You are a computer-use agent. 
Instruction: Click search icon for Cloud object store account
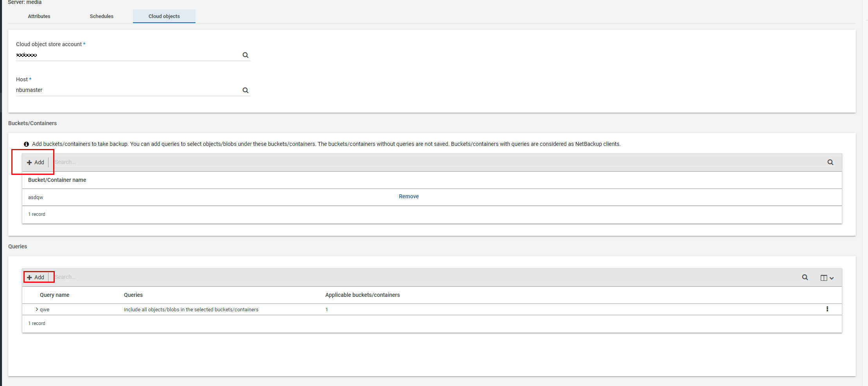[246, 55]
